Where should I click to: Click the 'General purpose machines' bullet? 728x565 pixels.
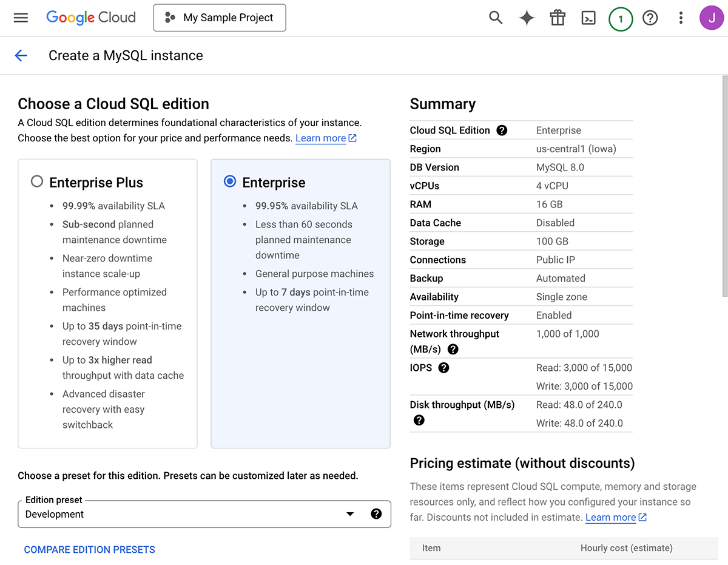tap(315, 274)
